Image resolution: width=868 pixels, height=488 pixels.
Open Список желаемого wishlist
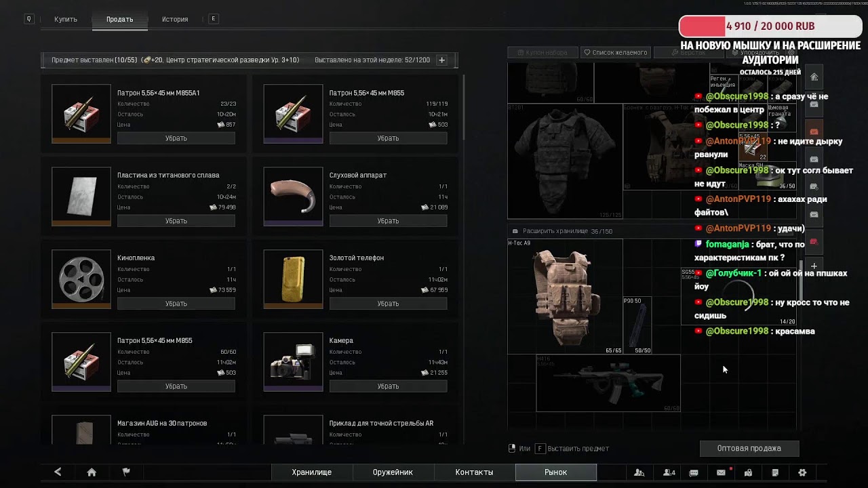(x=616, y=52)
